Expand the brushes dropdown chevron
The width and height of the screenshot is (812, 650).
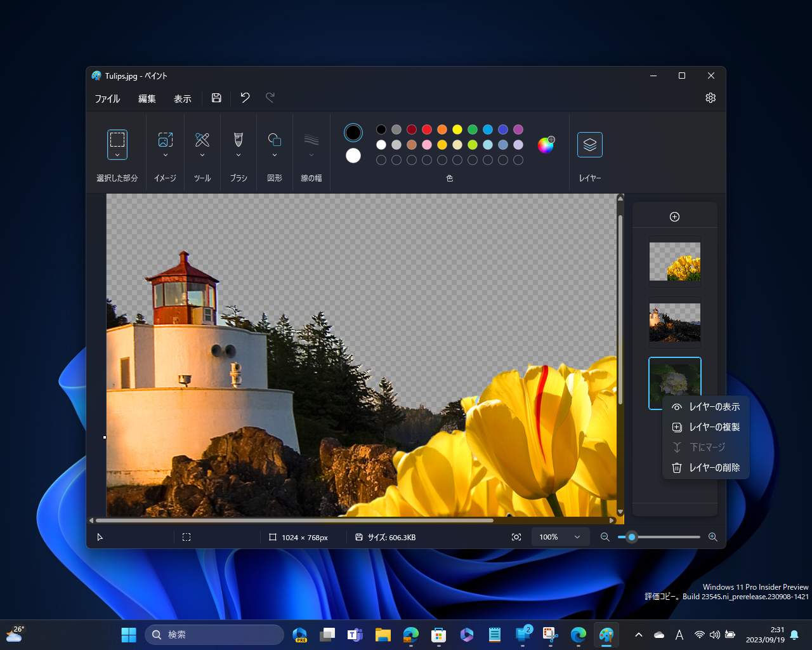[x=239, y=155]
